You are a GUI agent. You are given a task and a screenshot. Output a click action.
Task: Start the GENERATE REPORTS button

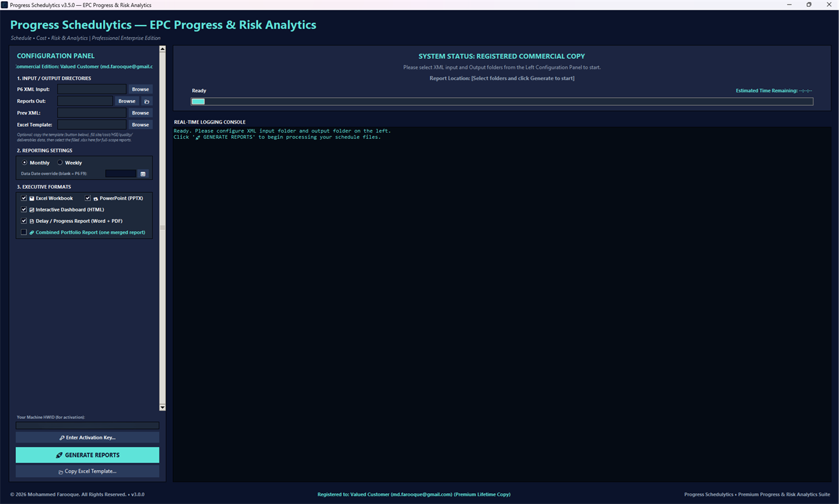tap(88, 455)
